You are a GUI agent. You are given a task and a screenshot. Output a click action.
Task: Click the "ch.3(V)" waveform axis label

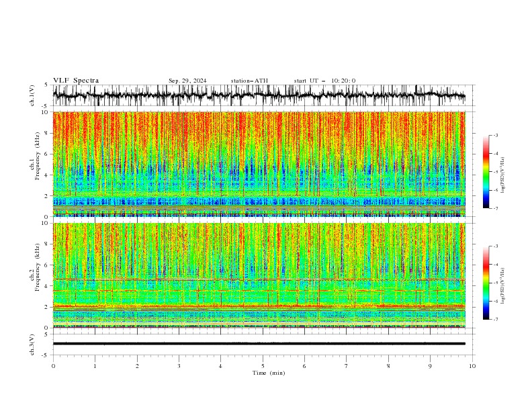point(32,345)
